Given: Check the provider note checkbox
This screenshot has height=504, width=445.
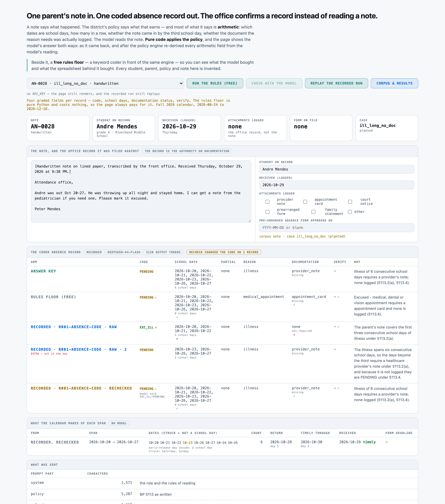Looking at the screenshot, I should [267, 202].
